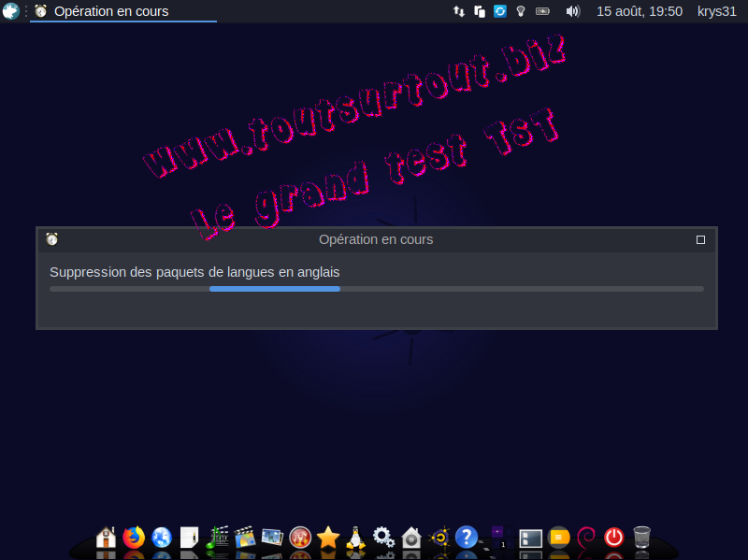Open the gears system settings dock icon
748x560 pixels.
pyautogui.click(x=383, y=538)
